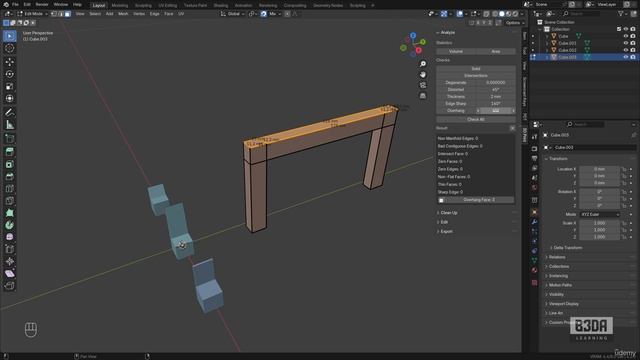Select the Bevel tool
The height and width of the screenshot is (360, 640).
click(9, 176)
